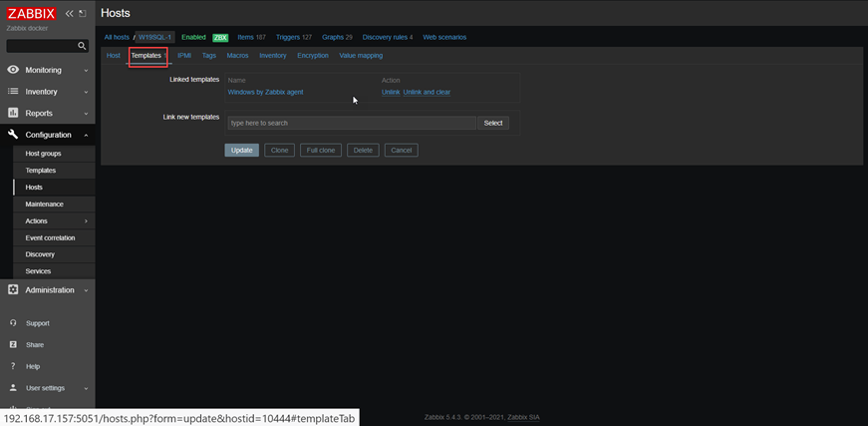The width and height of the screenshot is (868, 426).
Task: Click the Enabled status link
Action: pyautogui.click(x=193, y=37)
